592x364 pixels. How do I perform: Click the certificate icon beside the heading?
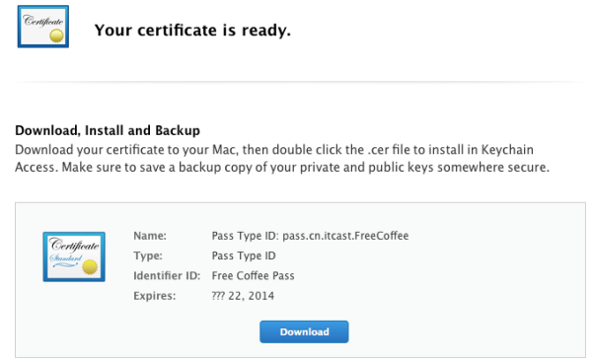(x=43, y=27)
